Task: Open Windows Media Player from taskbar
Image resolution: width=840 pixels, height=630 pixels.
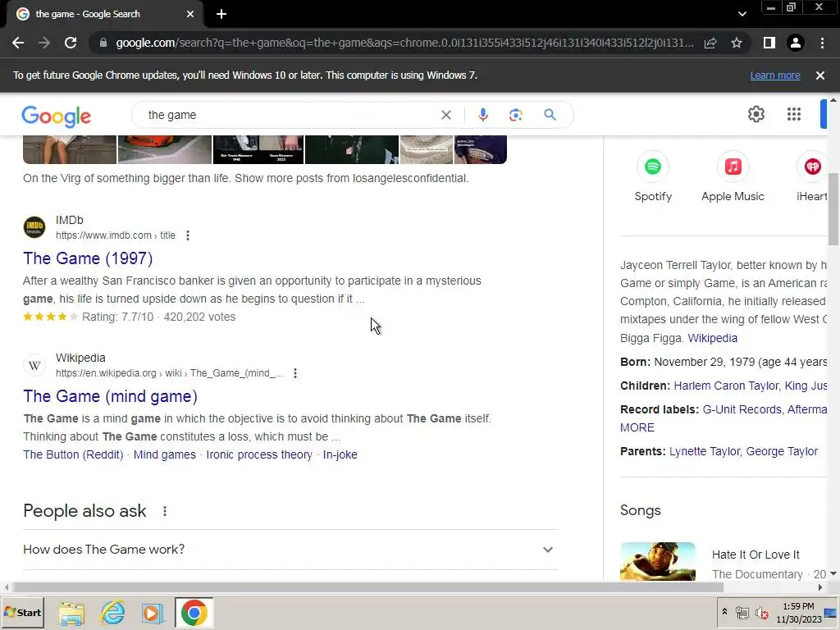Action: click(153, 613)
